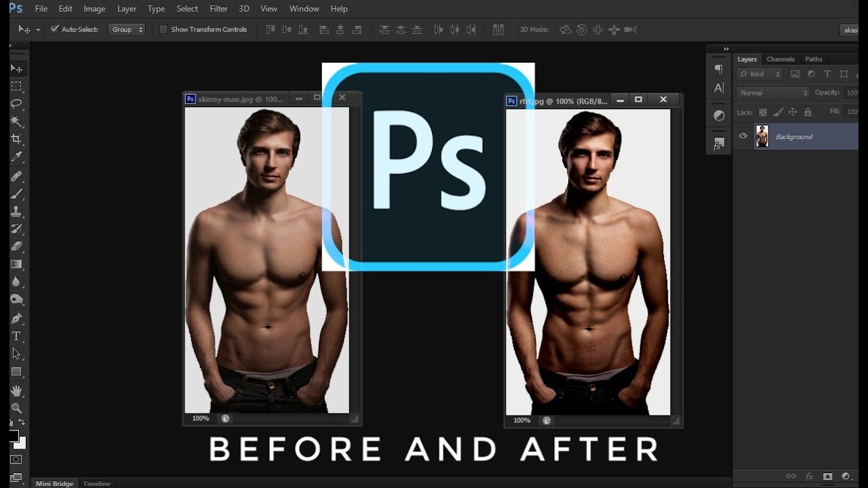Open the Window menu
The width and height of the screenshot is (868, 488).
point(304,9)
